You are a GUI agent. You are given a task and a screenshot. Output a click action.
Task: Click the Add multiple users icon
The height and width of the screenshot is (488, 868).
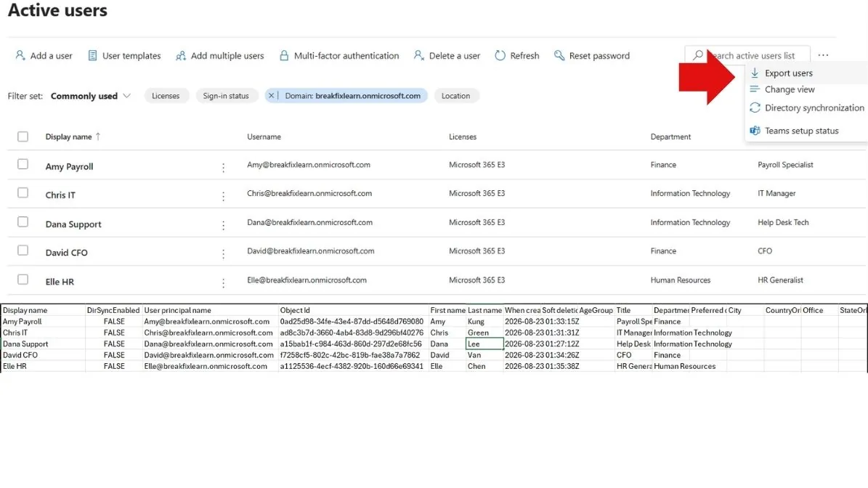coord(180,55)
